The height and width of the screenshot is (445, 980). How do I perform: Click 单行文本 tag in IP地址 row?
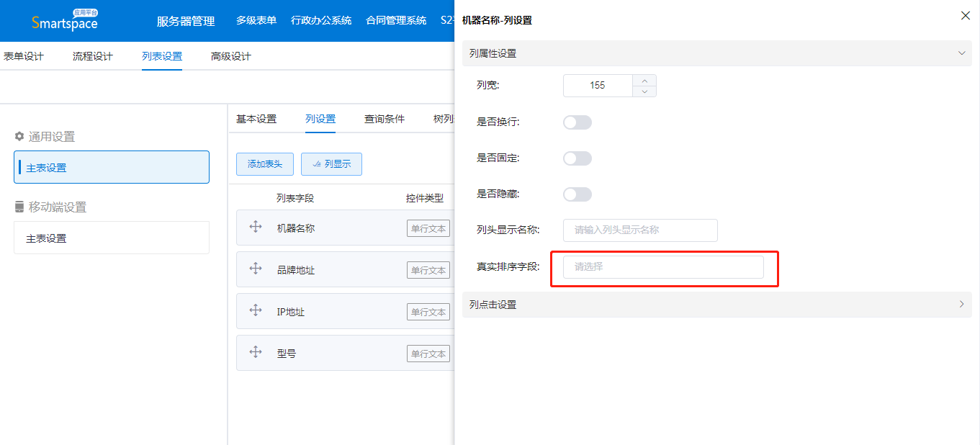point(428,313)
